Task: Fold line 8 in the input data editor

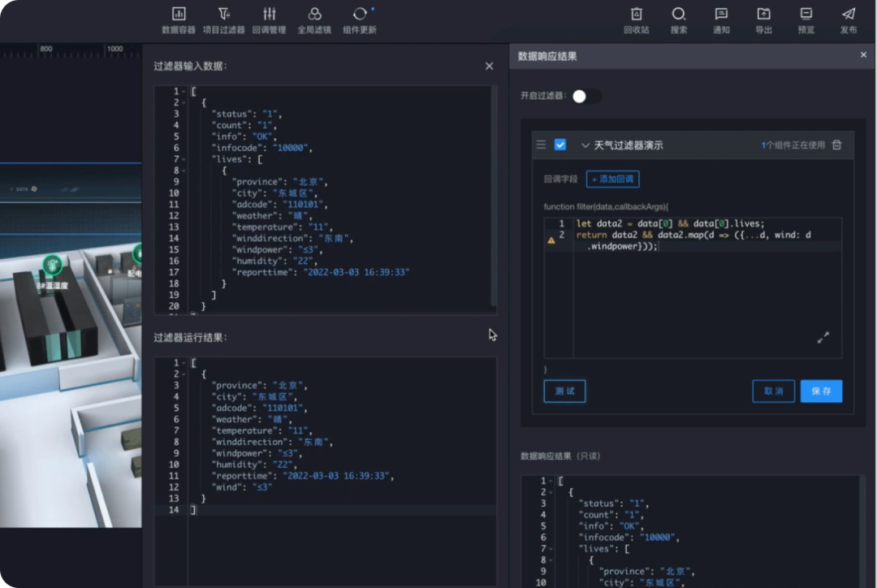Action: [x=184, y=171]
